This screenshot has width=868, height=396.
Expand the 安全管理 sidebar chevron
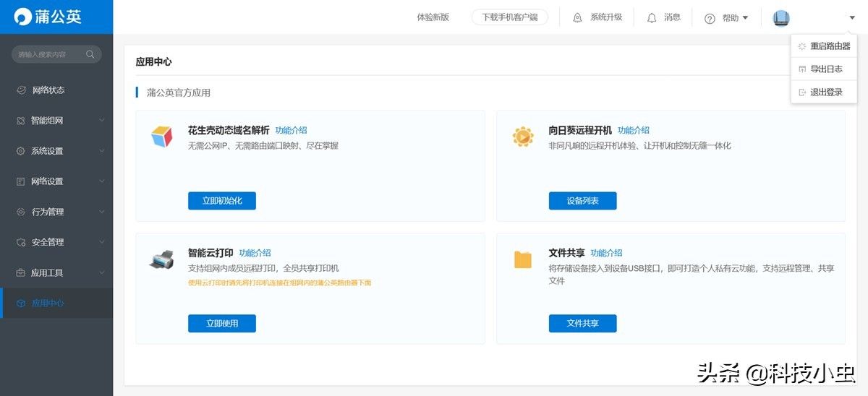[x=102, y=242]
